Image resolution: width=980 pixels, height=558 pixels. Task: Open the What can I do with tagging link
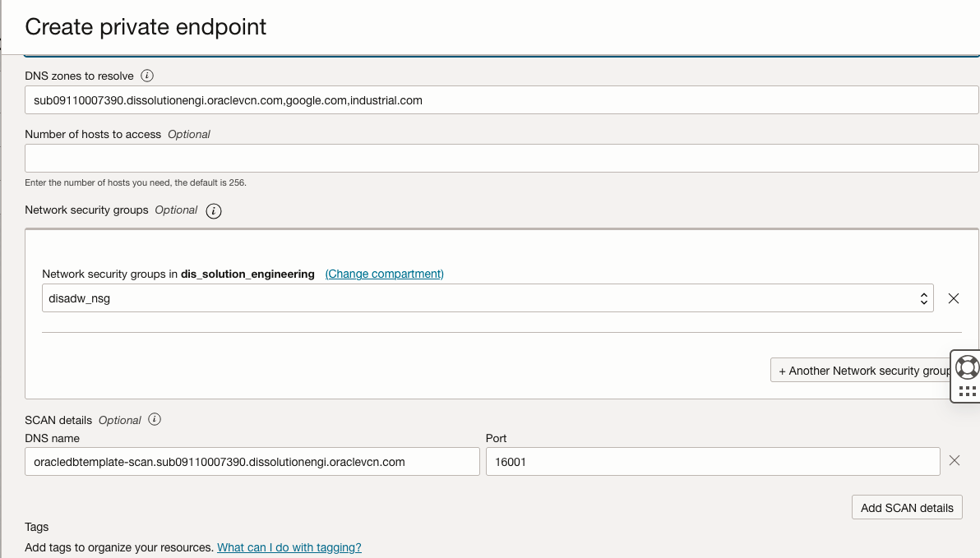[289, 547]
